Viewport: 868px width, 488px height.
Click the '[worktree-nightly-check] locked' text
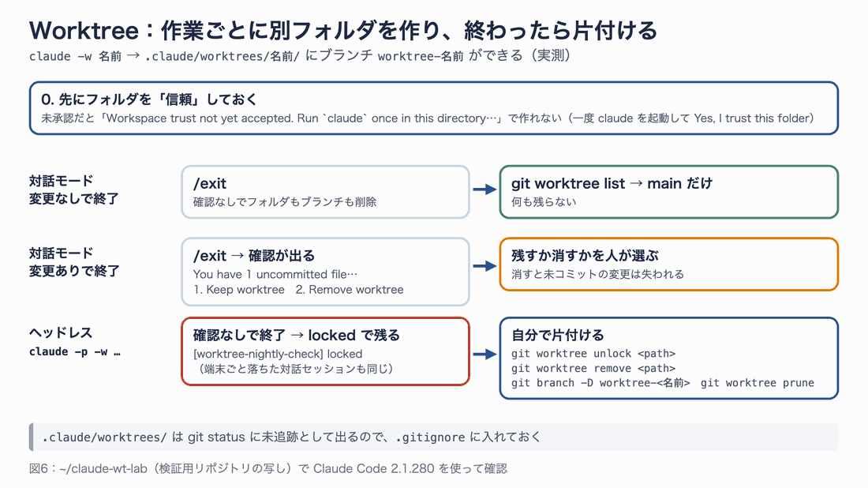tap(278, 354)
